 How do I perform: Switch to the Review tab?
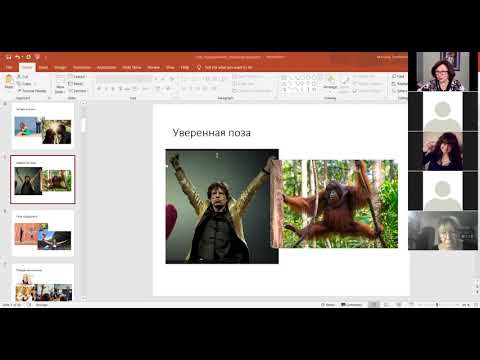(x=153, y=67)
